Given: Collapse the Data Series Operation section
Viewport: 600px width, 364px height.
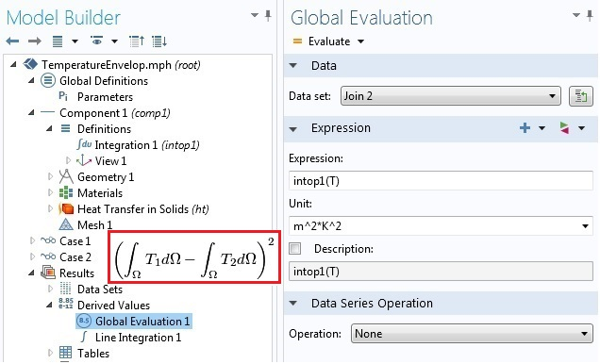Looking at the screenshot, I should coord(293,304).
